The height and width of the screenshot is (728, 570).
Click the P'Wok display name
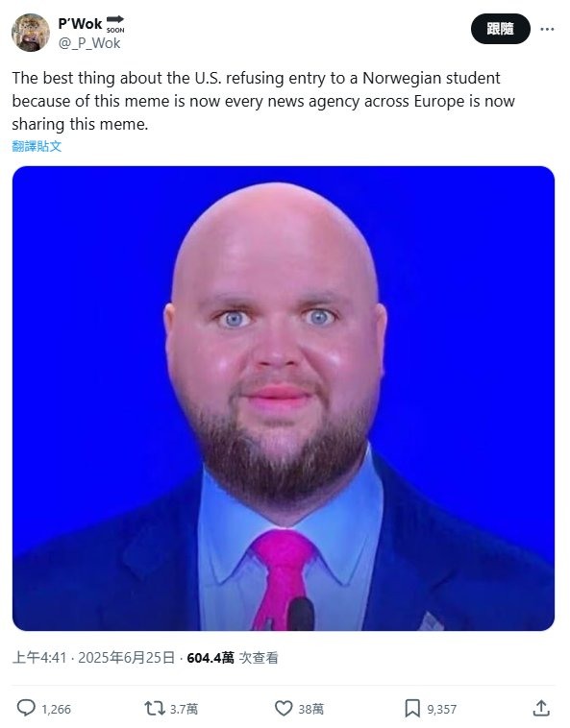[80, 24]
